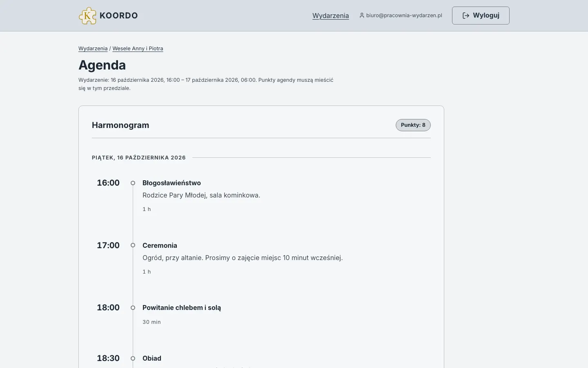Viewport: 588px width, 368px height.
Task: Click the Agenda page heading
Action: coord(102,65)
